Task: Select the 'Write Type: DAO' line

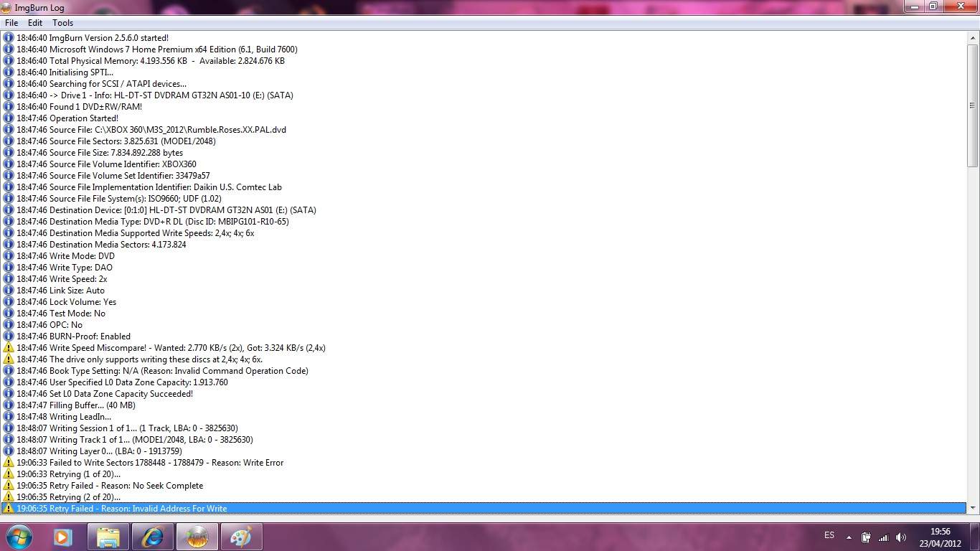Action: coord(484,268)
